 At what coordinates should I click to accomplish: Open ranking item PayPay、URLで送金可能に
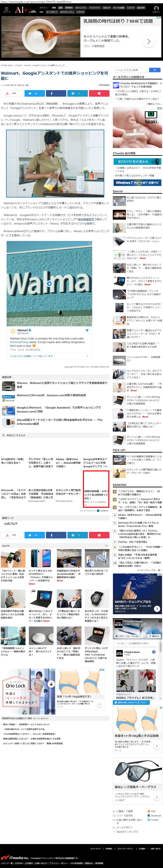[133, 542]
